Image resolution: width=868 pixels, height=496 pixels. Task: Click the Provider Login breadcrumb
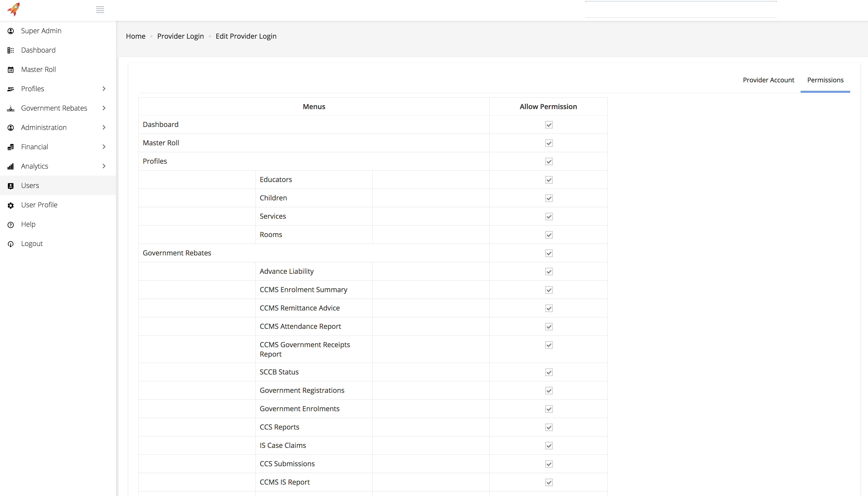point(180,36)
